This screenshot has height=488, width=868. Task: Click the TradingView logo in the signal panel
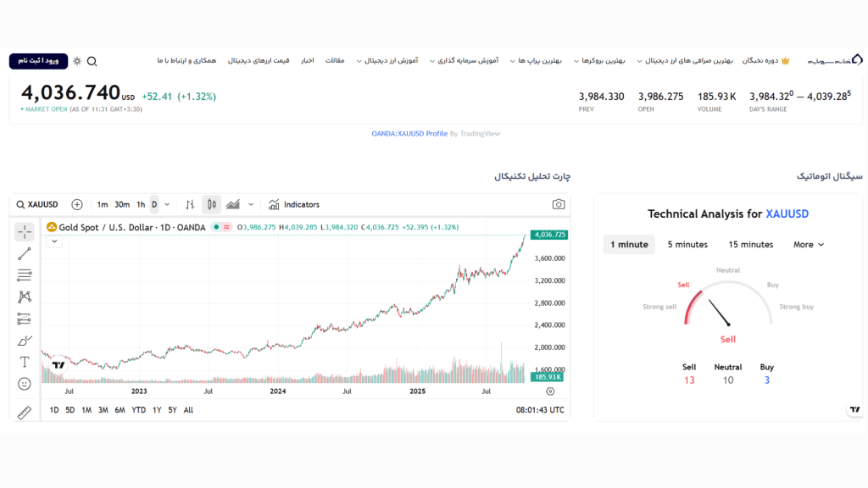click(x=854, y=408)
